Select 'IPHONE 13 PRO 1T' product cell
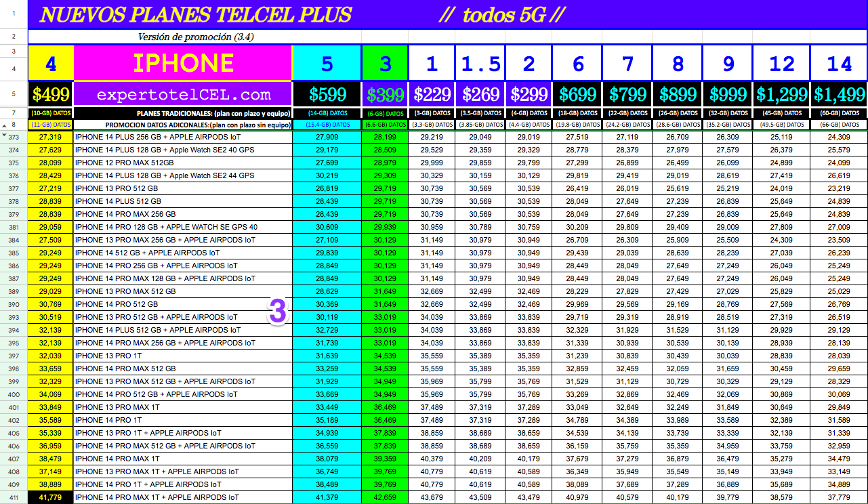868x504 pixels. (183, 356)
